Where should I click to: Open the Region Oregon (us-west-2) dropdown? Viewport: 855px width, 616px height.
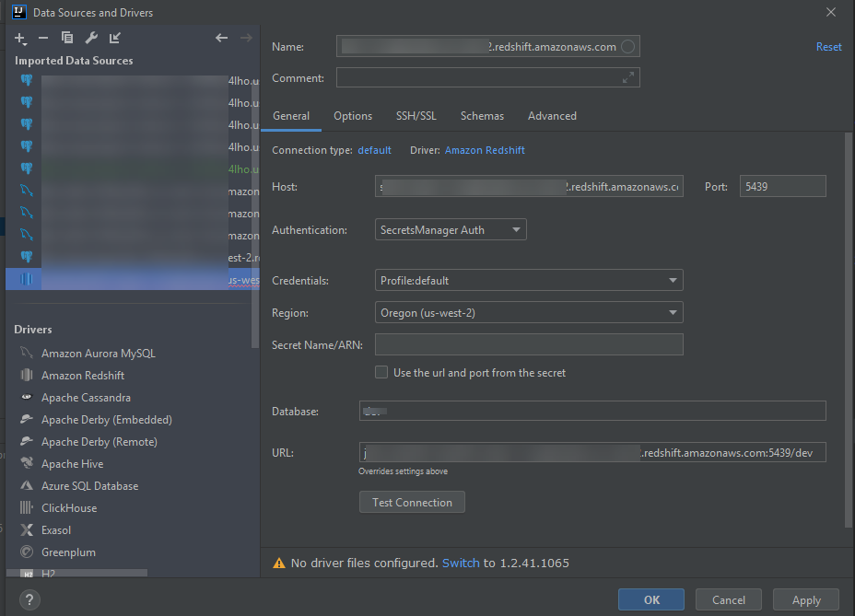click(528, 312)
